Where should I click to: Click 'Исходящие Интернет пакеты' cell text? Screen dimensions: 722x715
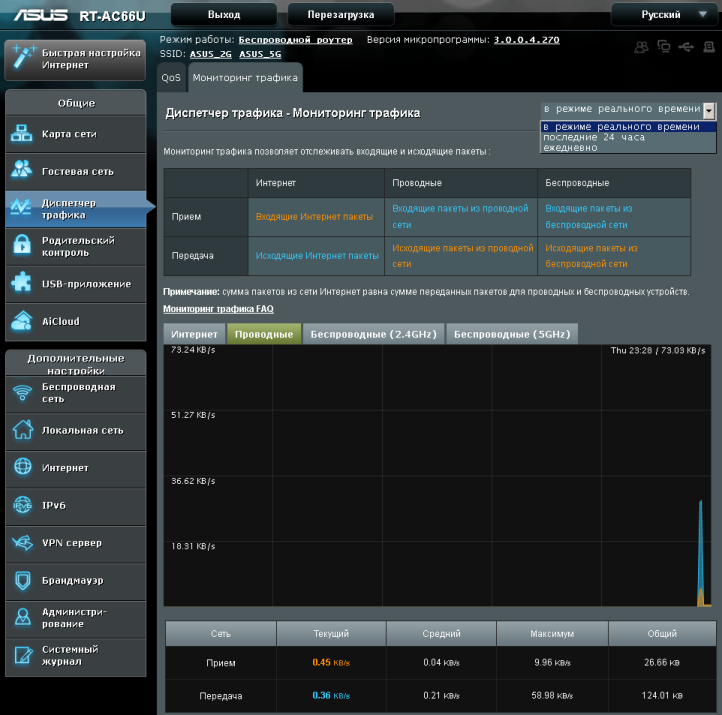point(317,256)
